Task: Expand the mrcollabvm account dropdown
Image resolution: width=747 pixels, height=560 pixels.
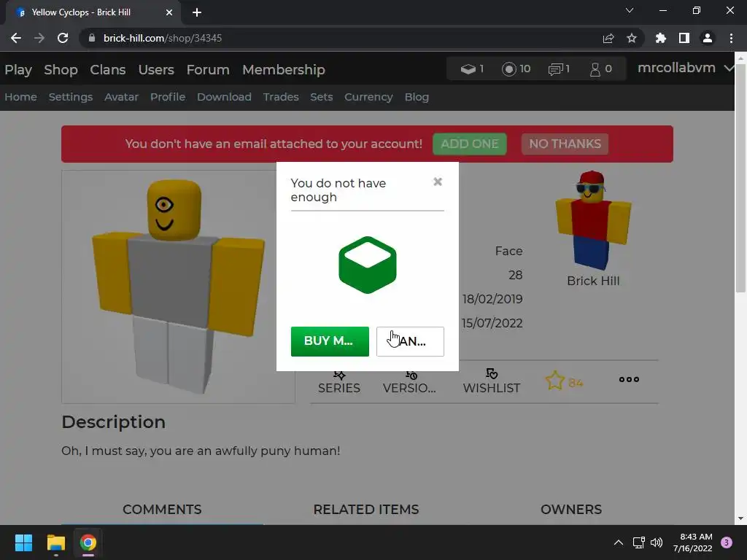Action: (684, 68)
